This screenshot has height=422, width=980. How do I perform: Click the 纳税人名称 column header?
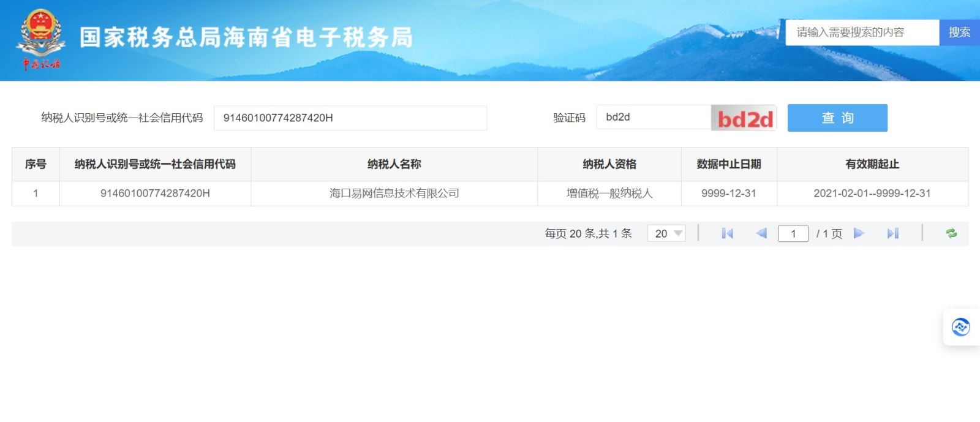coord(394,164)
